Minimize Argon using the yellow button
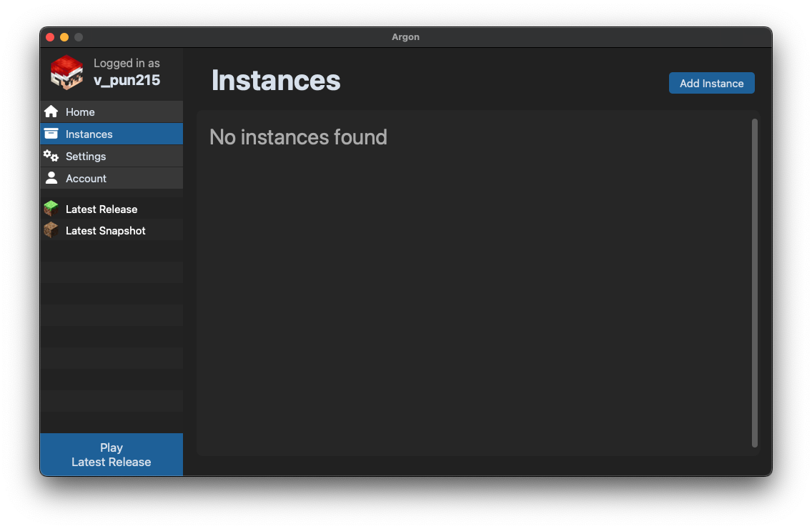 64,37
